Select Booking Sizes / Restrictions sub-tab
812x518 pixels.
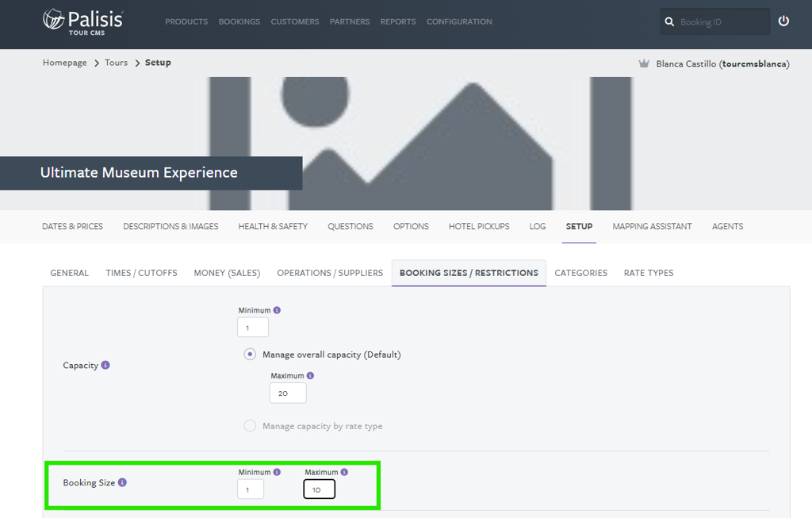[469, 273]
